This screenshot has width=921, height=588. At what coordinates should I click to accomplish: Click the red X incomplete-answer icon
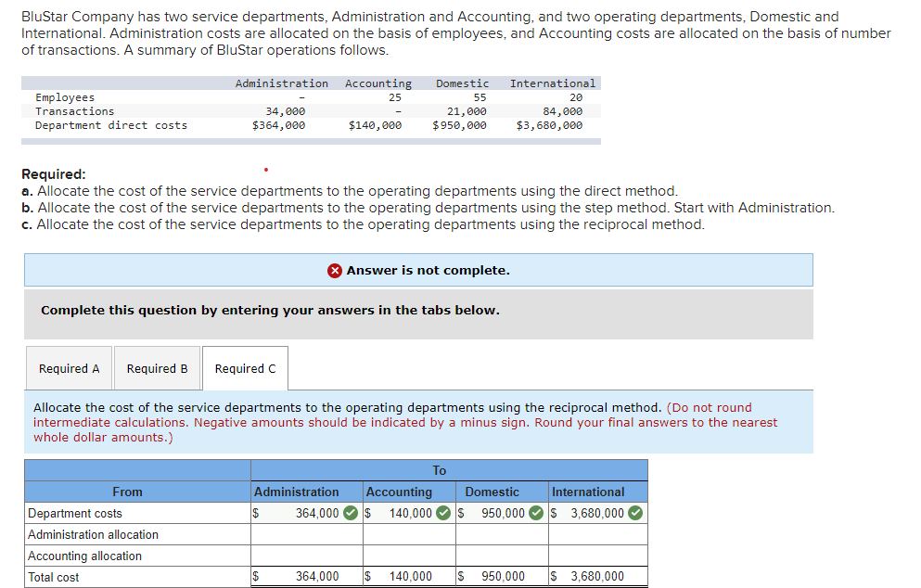point(335,271)
